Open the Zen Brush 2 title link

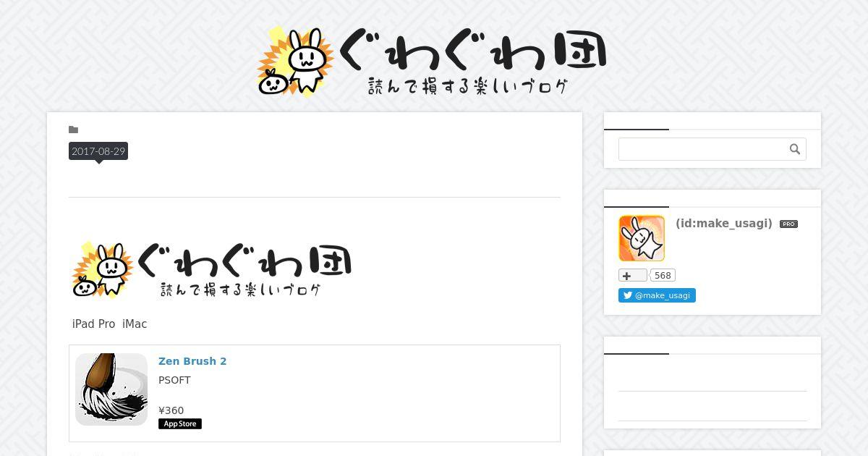coord(192,361)
